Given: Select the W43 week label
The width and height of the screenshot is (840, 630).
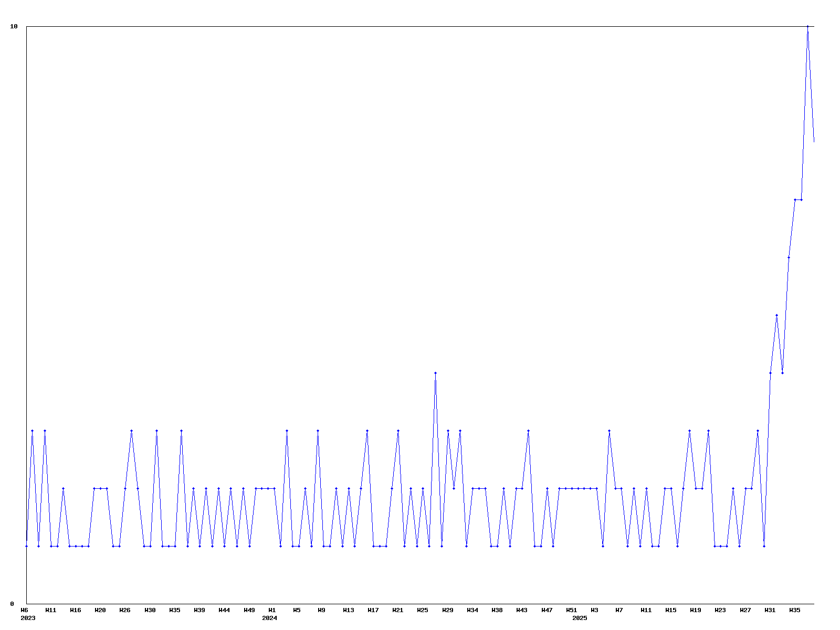Looking at the screenshot, I should (x=522, y=610).
